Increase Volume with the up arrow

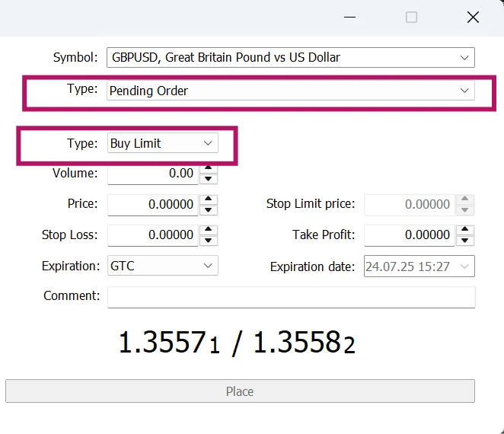(x=209, y=168)
